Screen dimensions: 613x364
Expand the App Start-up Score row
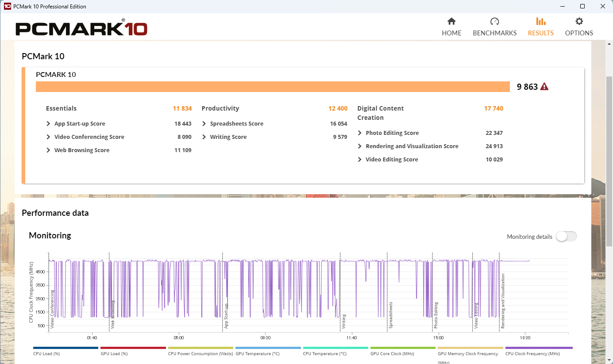coord(49,124)
